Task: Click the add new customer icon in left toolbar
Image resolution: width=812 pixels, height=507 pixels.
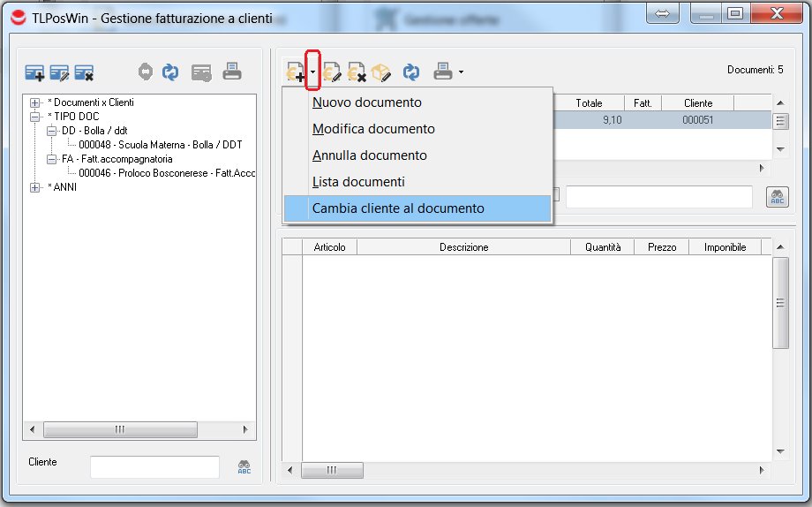Action: [x=34, y=72]
